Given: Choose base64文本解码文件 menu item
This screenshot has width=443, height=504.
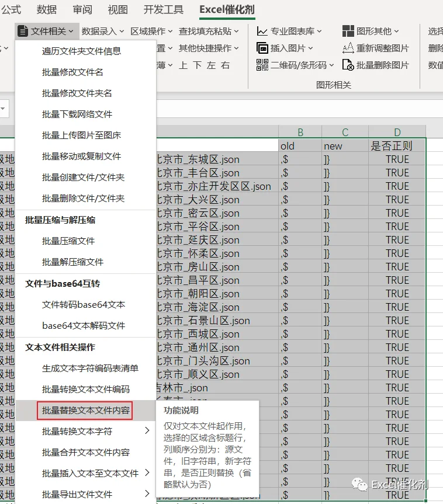Looking at the screenshot, I should 85,326.
